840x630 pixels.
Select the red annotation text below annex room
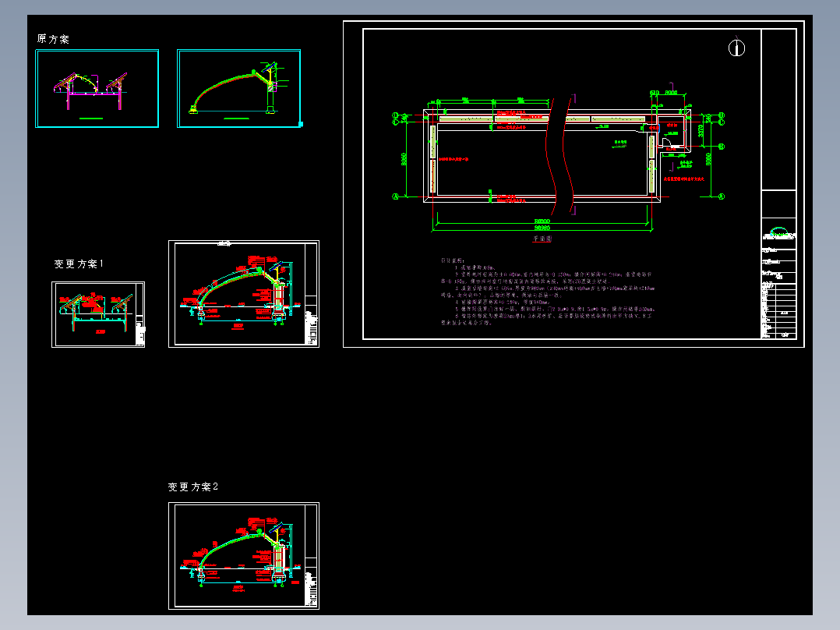click(x=683, y=179)
